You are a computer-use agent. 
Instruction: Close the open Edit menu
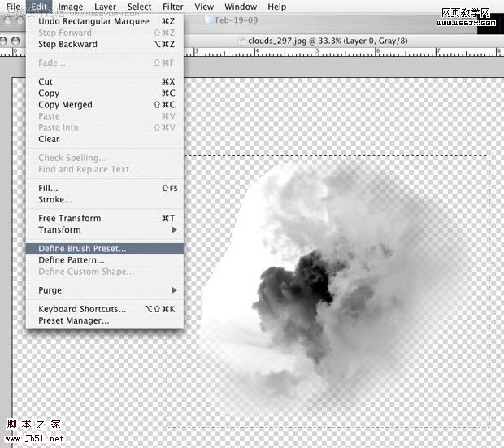(x=39, y=7)
